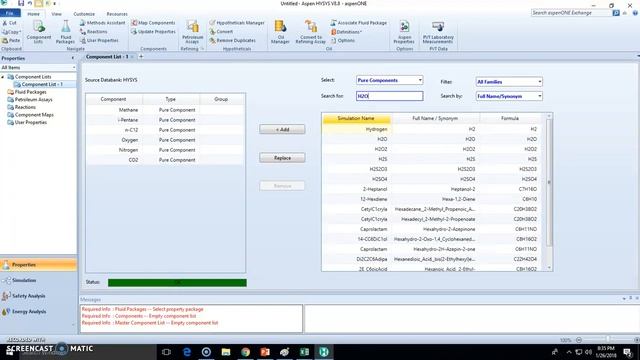Image resolution: width=640 pixels, height=360 pixels.
Task: Select Reactions in navigation tree
Action: (25, 107)
